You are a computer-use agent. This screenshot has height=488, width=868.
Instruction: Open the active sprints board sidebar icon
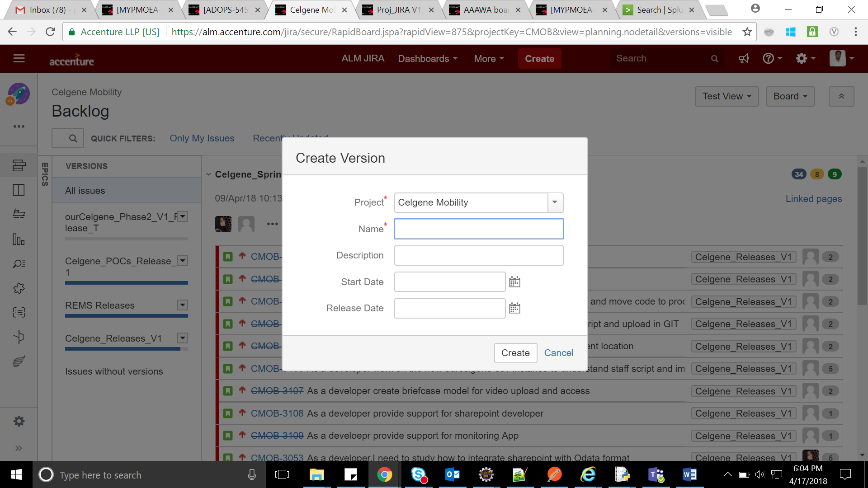(19, 190)
